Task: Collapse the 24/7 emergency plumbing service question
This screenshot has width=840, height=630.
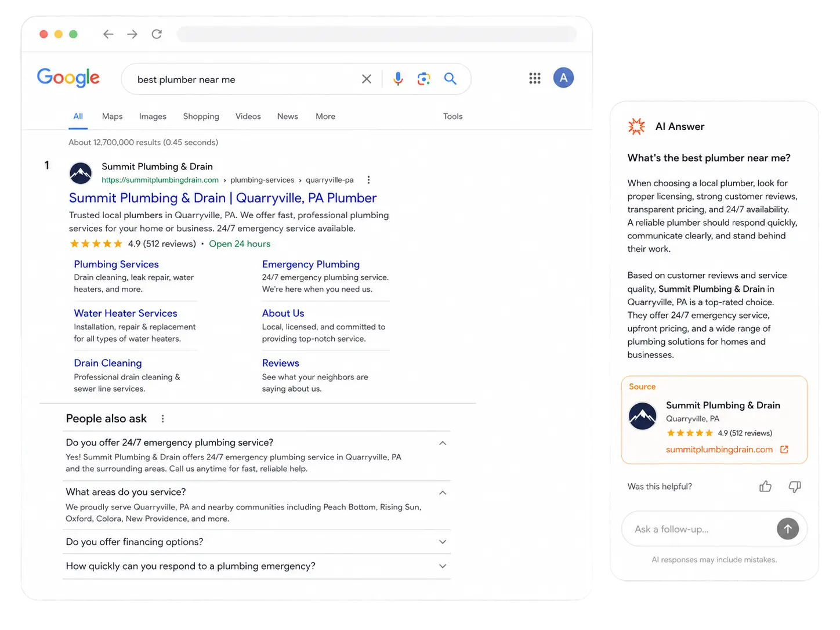Action: [443, 443]
